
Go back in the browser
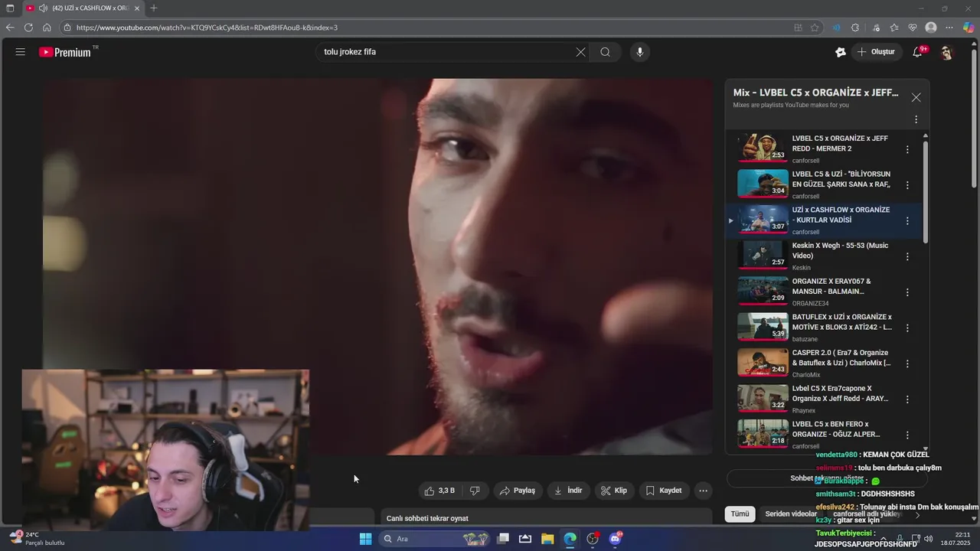pyautogui.click(x=10, y=28)
